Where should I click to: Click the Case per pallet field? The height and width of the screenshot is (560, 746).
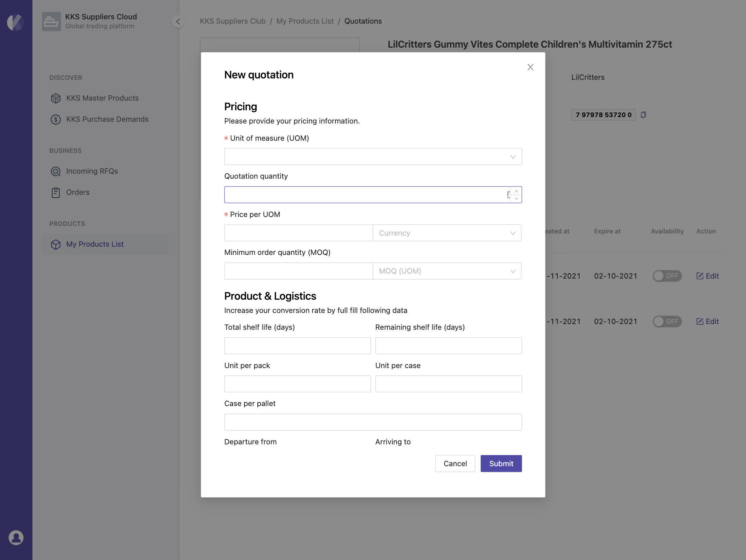[373, 422]
